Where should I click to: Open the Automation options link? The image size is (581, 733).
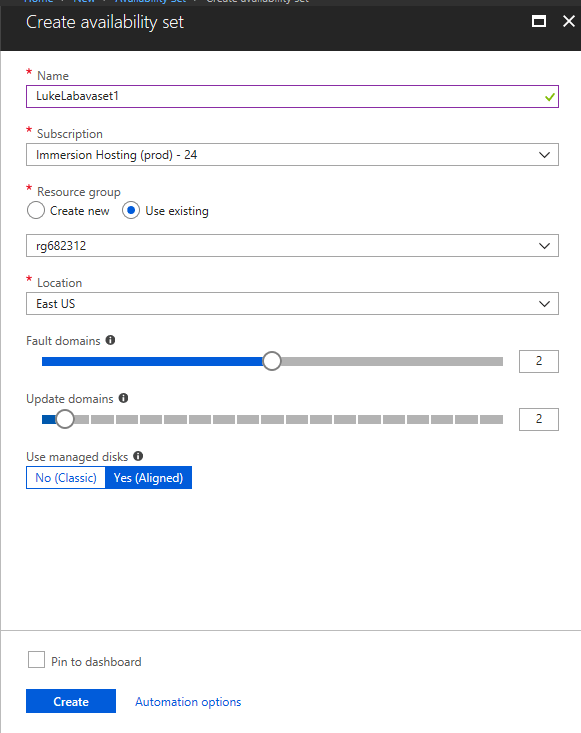188,702
